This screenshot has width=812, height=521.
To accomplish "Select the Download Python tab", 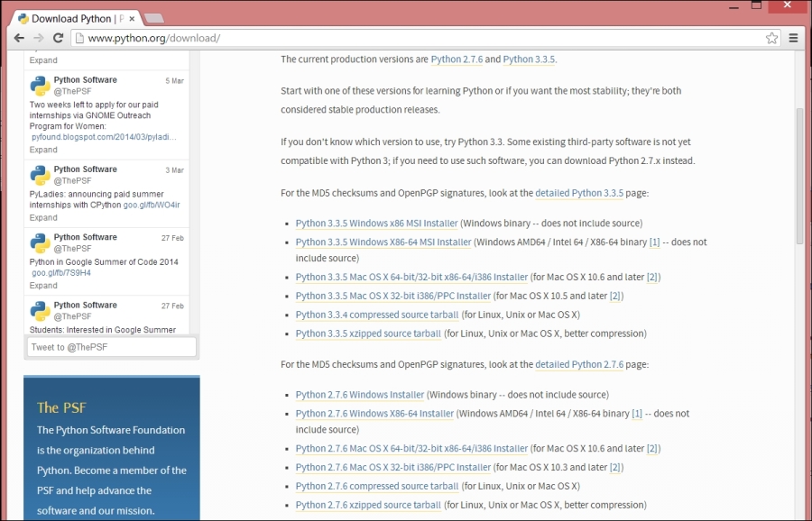I will [x=75, y=19].
